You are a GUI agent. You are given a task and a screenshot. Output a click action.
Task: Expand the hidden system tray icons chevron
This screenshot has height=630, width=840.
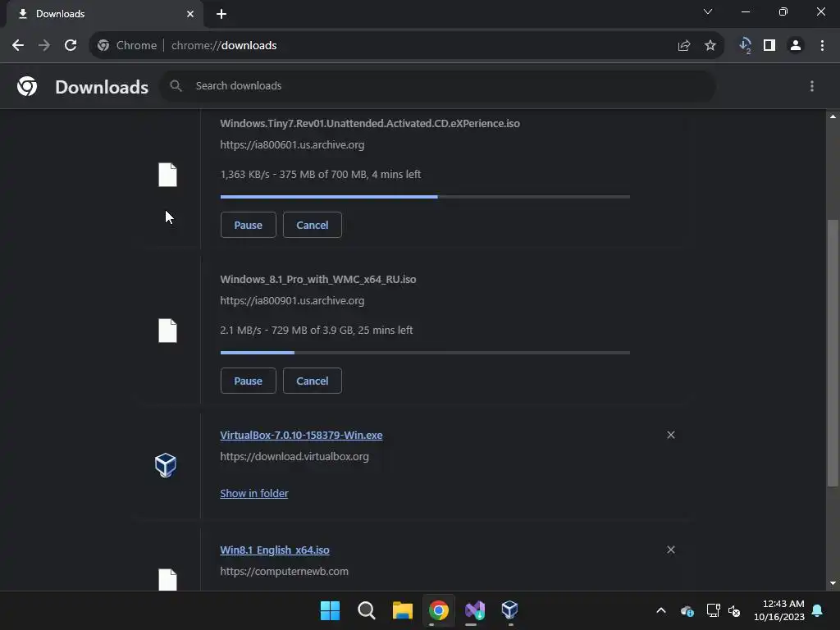pyautogui.click(x=661, y=610)
